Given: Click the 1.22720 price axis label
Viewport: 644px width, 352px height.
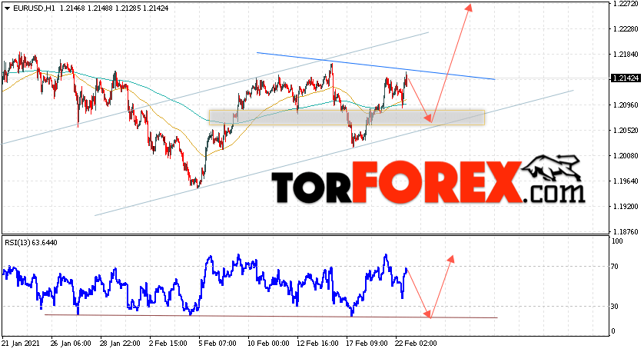Looking at the screenshot, I should (626, 4).
